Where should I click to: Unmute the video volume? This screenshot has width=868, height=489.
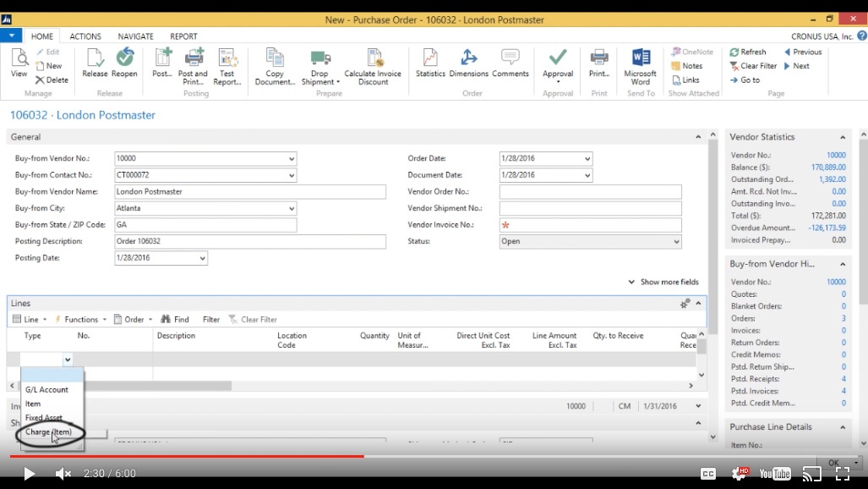tap(63, 474)
